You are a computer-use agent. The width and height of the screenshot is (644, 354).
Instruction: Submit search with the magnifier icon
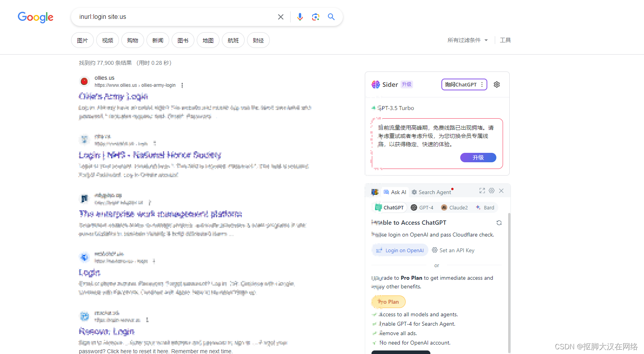(x=331, y=17)
